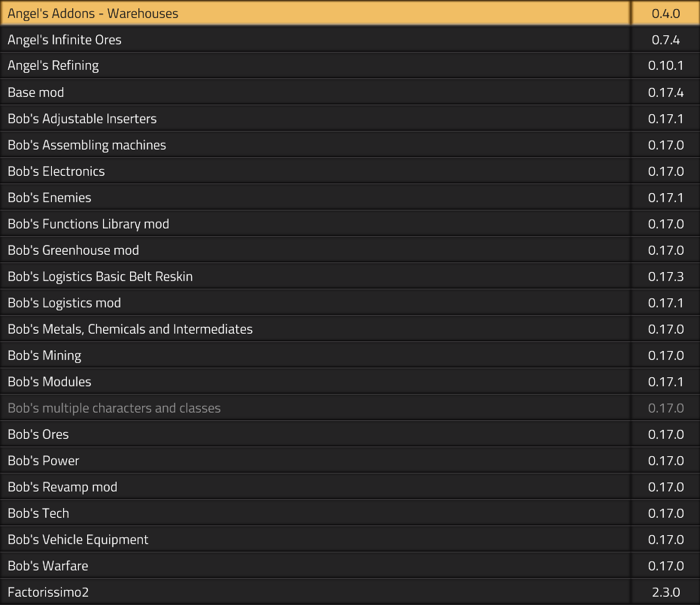Select Bob's Warfare mod row
700x605 pixels.
tap(48, 566)
